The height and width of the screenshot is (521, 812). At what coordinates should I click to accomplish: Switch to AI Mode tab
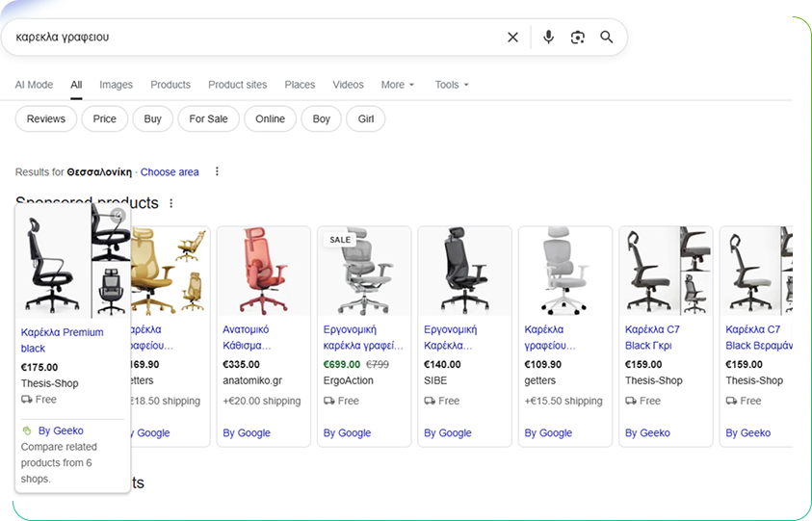pos(34,85)
